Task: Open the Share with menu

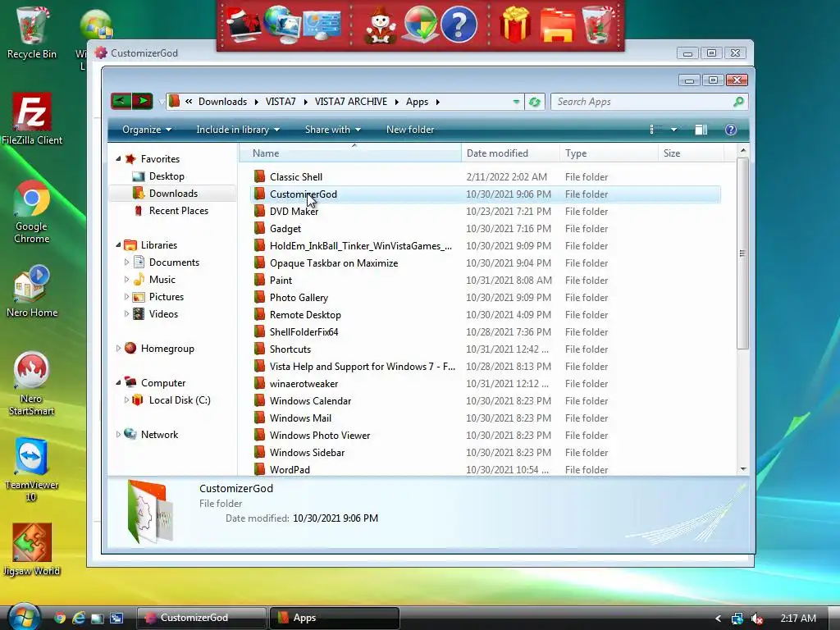Action: [x=333, y=130]
